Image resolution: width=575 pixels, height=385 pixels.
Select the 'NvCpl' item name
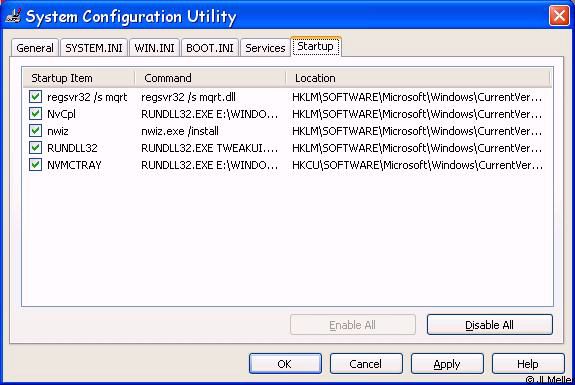61,114
